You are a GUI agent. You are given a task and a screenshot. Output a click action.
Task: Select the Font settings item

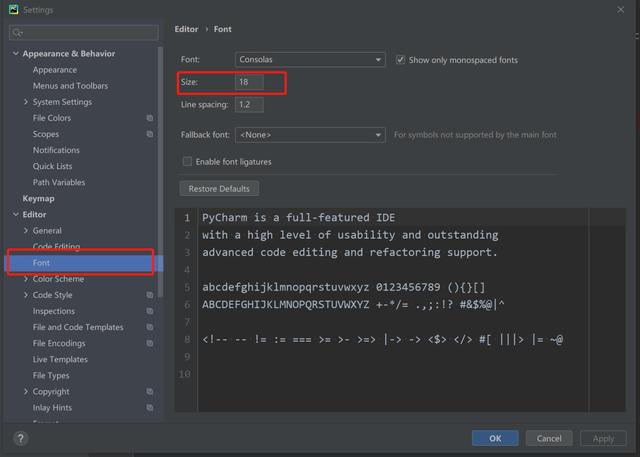83,263
